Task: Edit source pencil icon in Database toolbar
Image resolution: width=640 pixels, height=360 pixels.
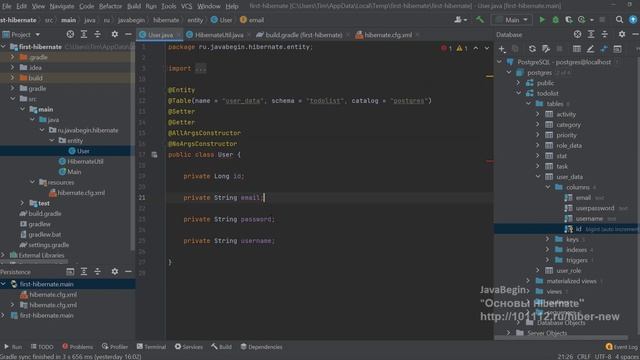Action: pos(590,49)
